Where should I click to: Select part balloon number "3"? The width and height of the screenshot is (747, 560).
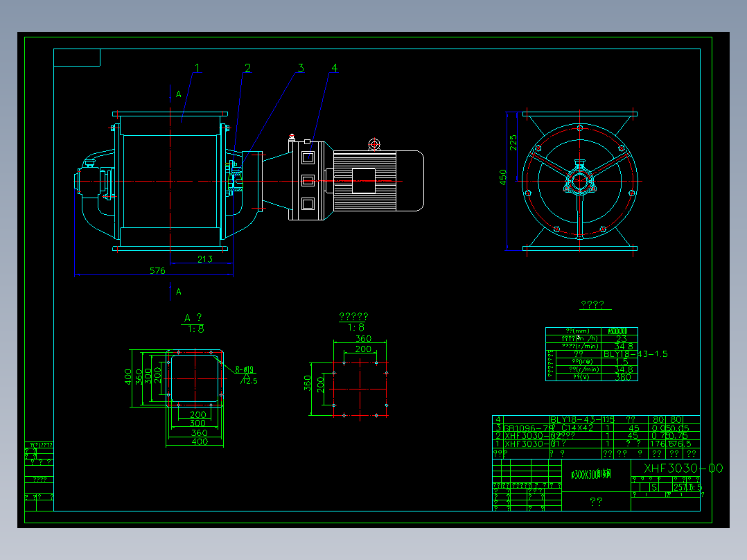point(301,68)
